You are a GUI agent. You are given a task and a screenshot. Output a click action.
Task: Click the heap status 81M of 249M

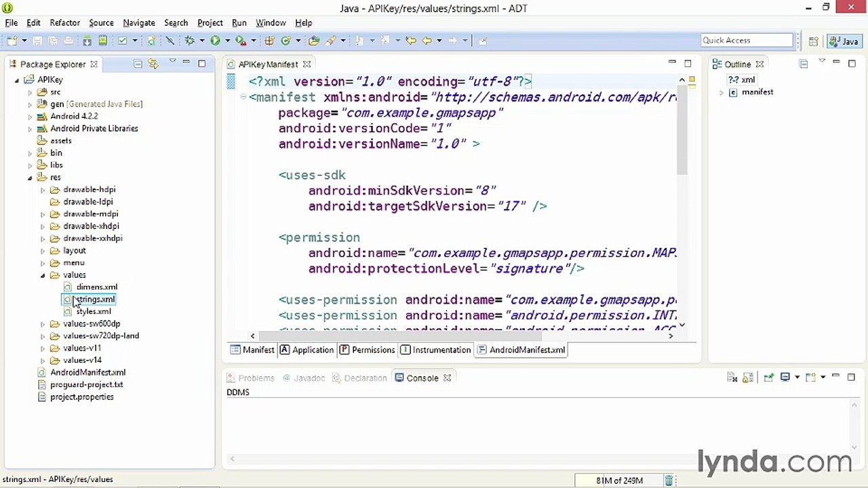point(619,481)
